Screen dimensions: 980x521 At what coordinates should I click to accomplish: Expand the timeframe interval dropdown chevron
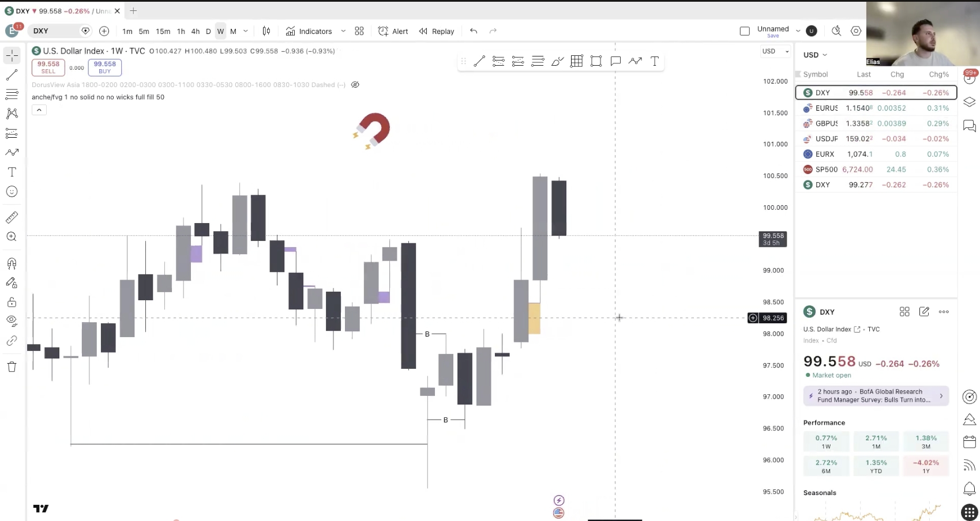click(x=246, y=31)
